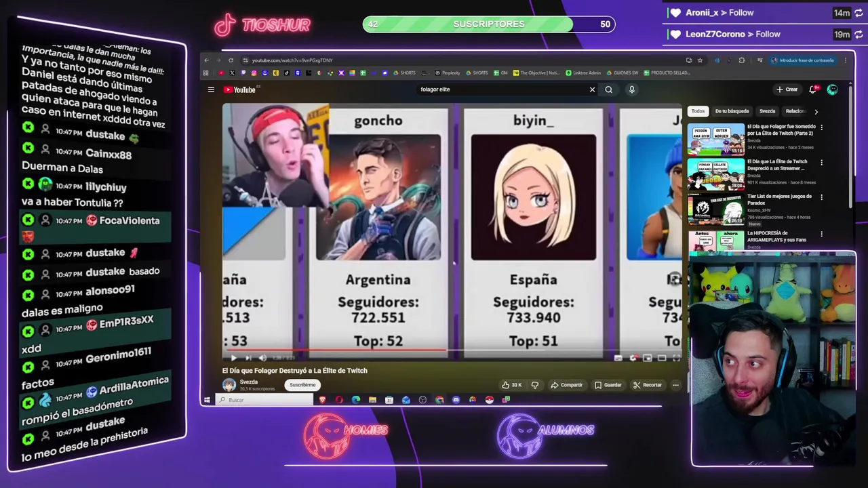Viewport: 868px width, 488px height.
Task: Open Brave browser from the taskbar
Action: tap(322, 400)
